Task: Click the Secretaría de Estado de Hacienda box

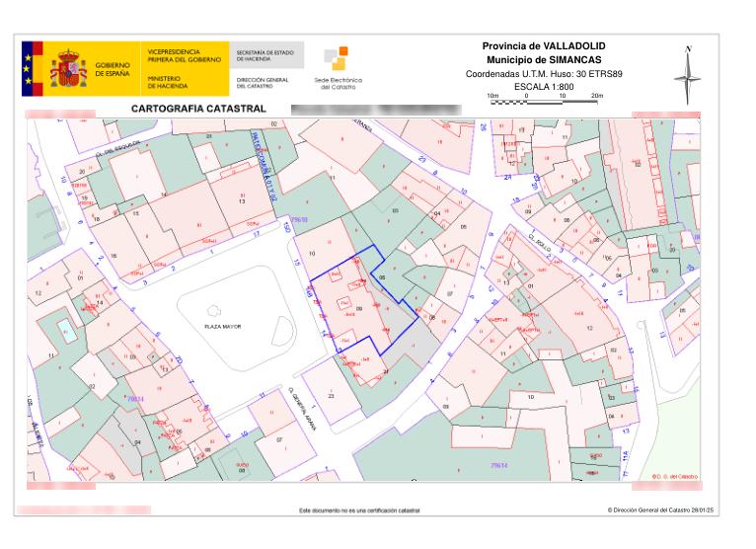Action: (x=266, y=54)
